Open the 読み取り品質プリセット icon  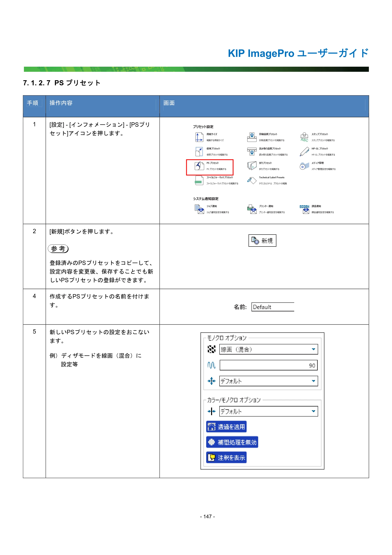(252, 152)
